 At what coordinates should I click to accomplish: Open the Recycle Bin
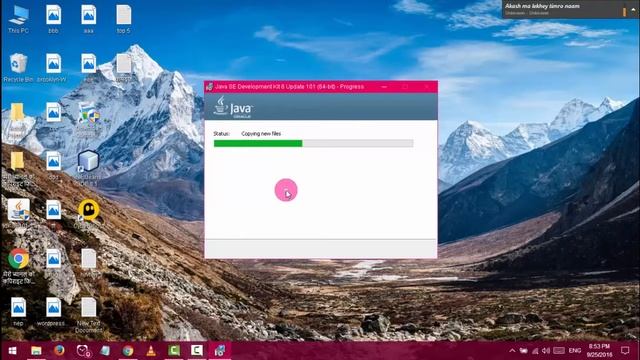click(18, 67)
